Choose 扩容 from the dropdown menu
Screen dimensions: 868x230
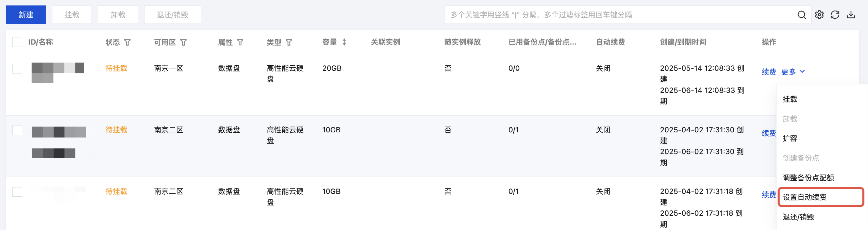pyautogui.click(x=790, y=138)
